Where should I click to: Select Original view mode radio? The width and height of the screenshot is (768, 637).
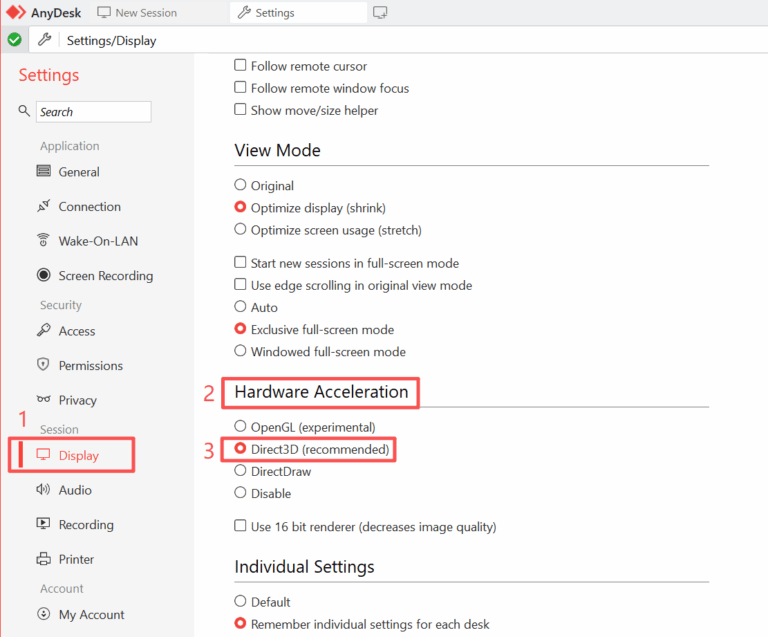(240, 185)
